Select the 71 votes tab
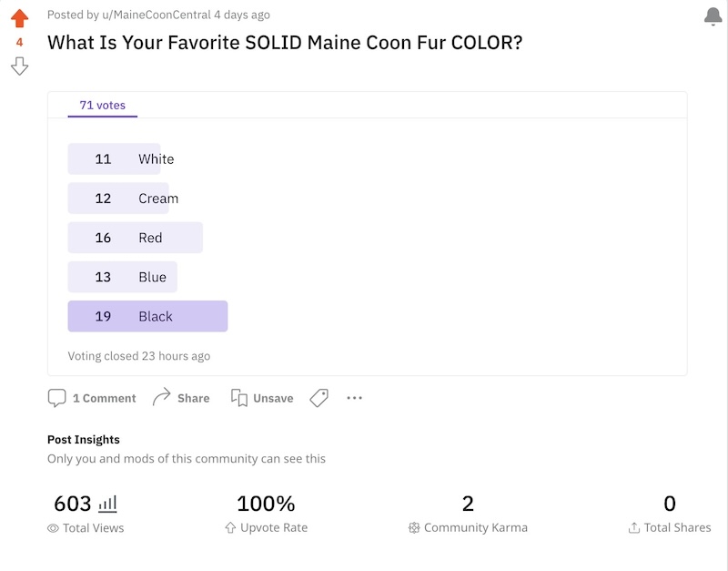This screenshot has height=571, width=728. (102, 106)
